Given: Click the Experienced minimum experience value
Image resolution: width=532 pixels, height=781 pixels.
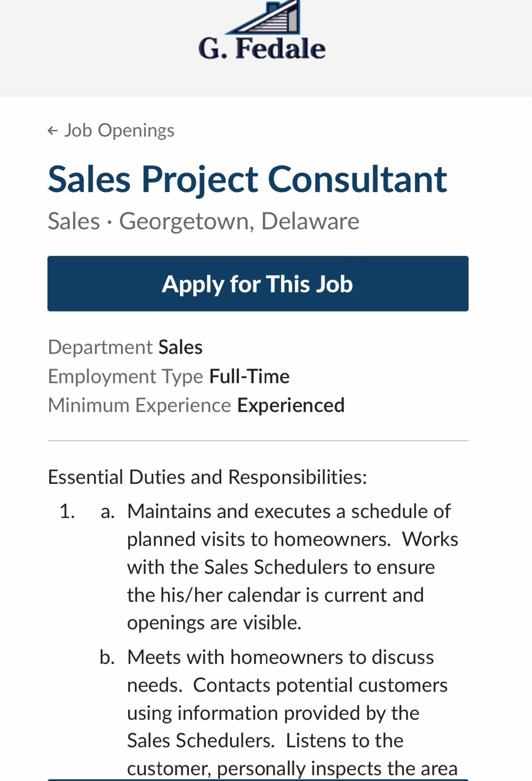Looking at the screenshot, I should click(291, 405).
